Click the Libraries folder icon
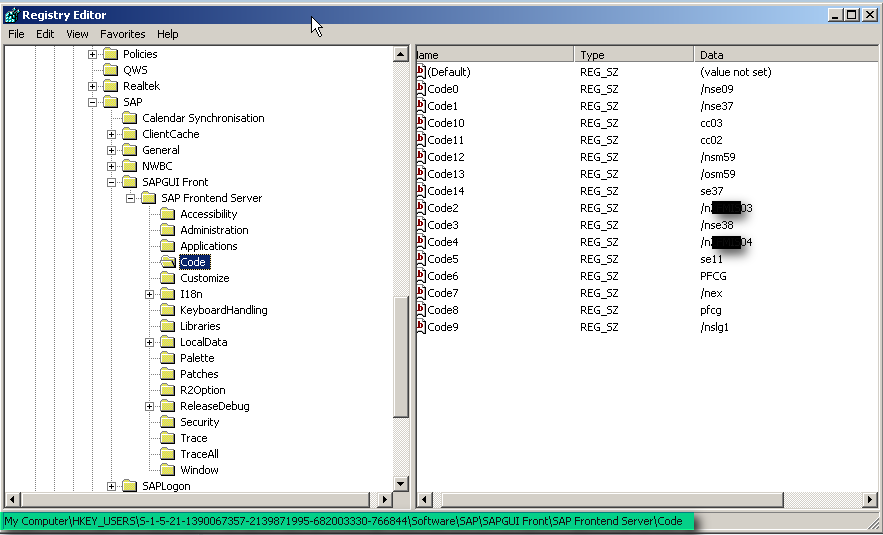Image resolution: width=883 pixels, height=535 pixels. [x=167, y=326]
